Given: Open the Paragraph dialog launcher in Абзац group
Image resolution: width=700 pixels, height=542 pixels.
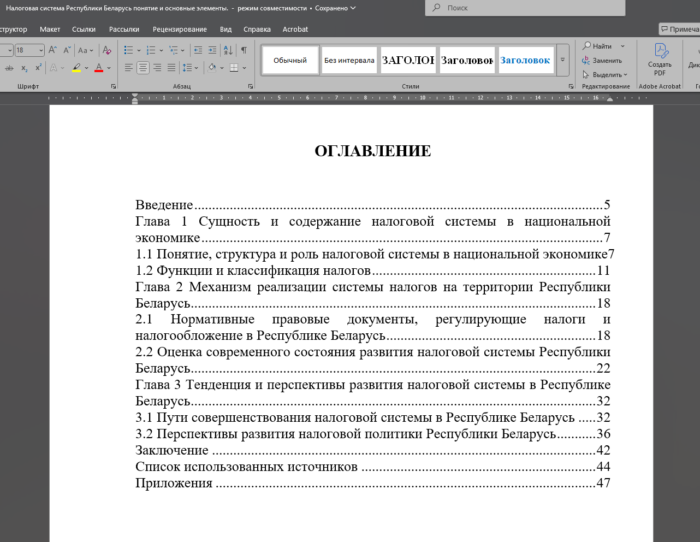Looking at the screenshot, I should (250, 86).
